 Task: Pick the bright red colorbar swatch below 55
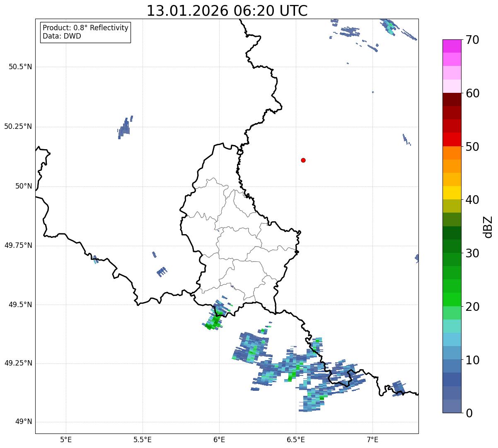[452, 140]
